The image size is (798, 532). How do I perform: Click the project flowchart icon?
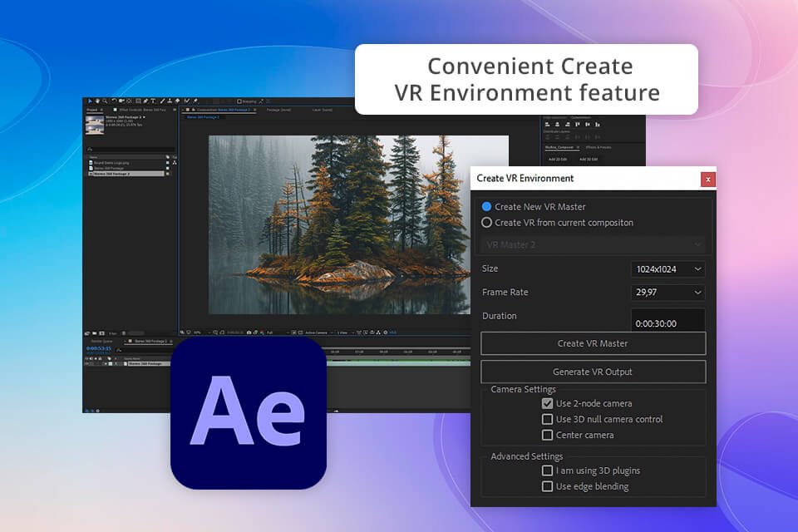[x=175, y=163]
